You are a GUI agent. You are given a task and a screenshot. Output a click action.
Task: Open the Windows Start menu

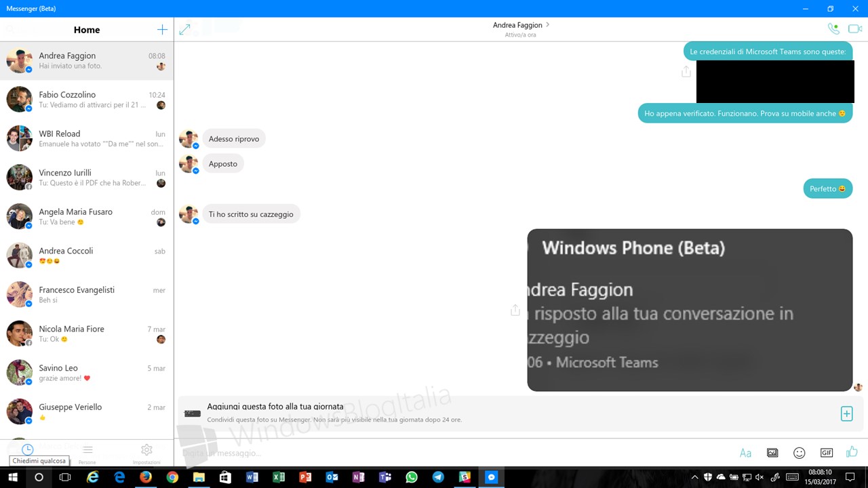[x=12, y=477]
